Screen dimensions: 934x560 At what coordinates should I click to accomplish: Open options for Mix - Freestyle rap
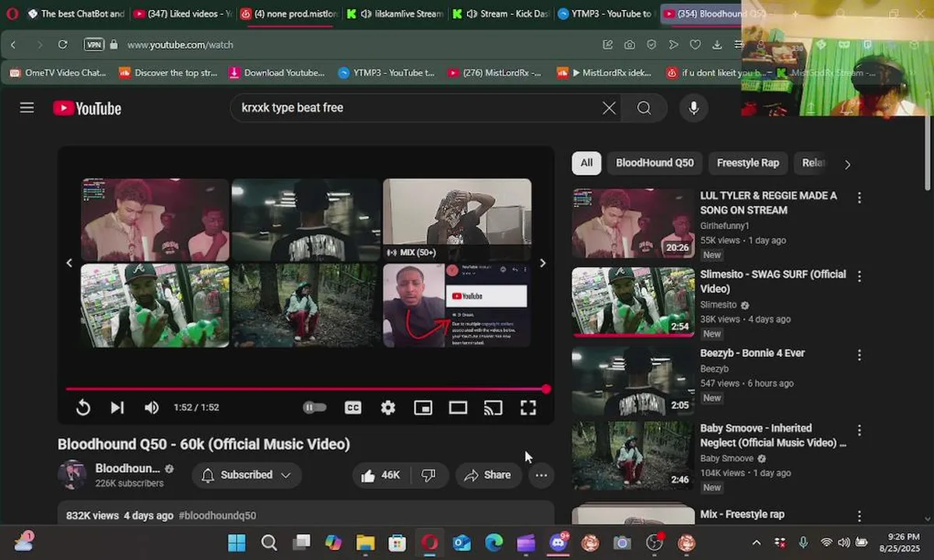pyautogui.click(x=859, y=516)
